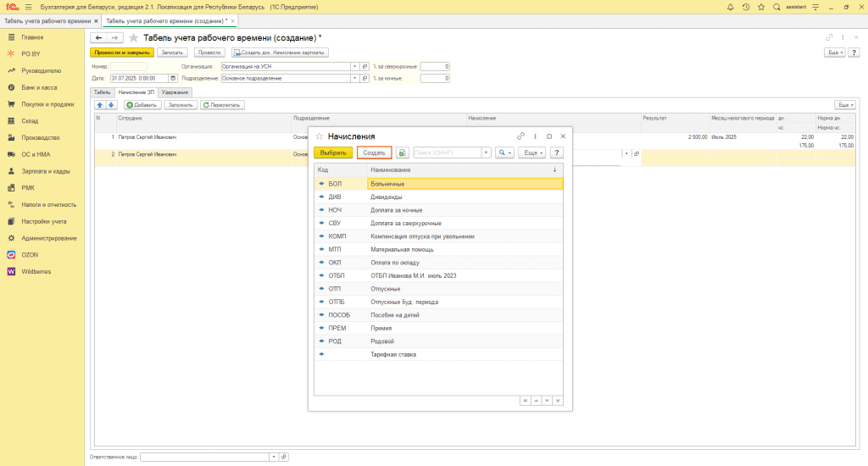Open the Организация item icon button

(364, 66)
